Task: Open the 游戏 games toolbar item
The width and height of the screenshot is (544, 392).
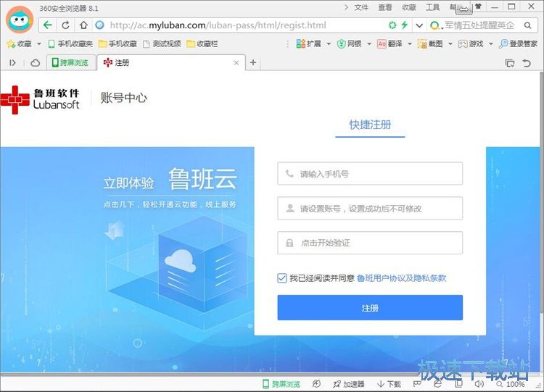Action: [471, 43]
